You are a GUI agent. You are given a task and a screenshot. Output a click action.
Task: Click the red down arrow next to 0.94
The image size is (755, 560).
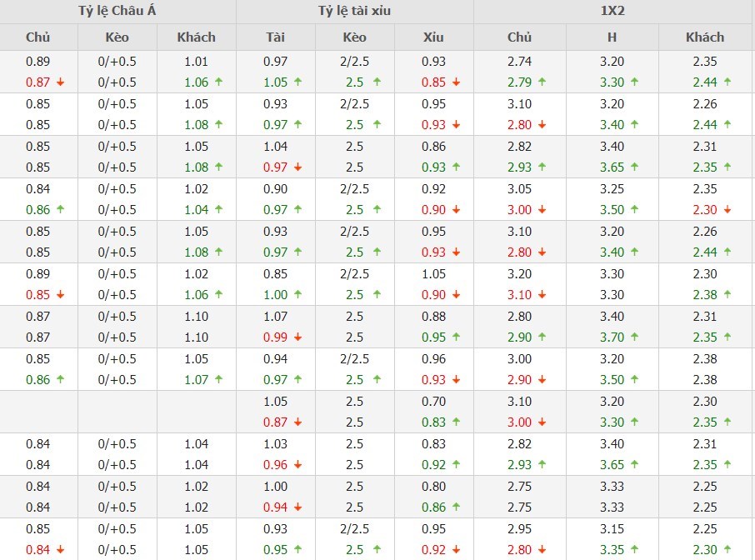pyautogui.click(x=298, y=507)
